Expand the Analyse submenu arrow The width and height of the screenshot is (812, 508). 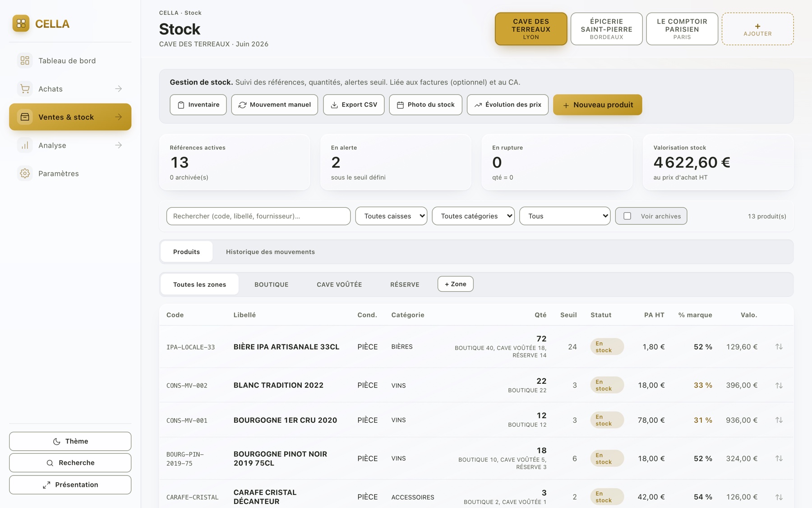point(118,145)
